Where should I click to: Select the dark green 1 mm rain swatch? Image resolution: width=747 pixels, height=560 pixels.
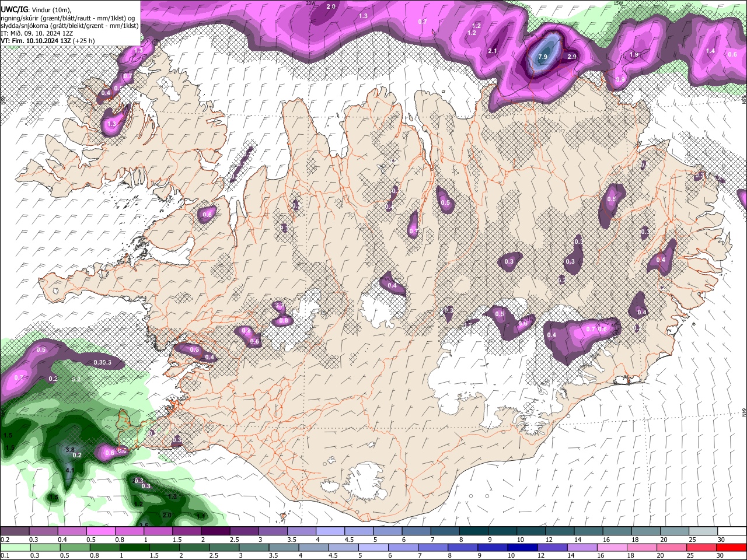[x=134, y=547]
